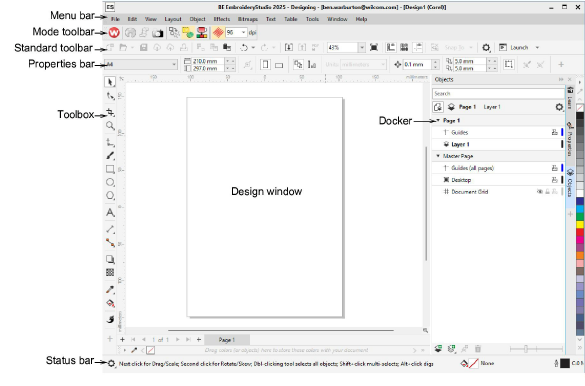Image resolution: width=585 pixels, height=386 pixels.
Task: Select the Polygon tool
Action: [x=110, y=195]
